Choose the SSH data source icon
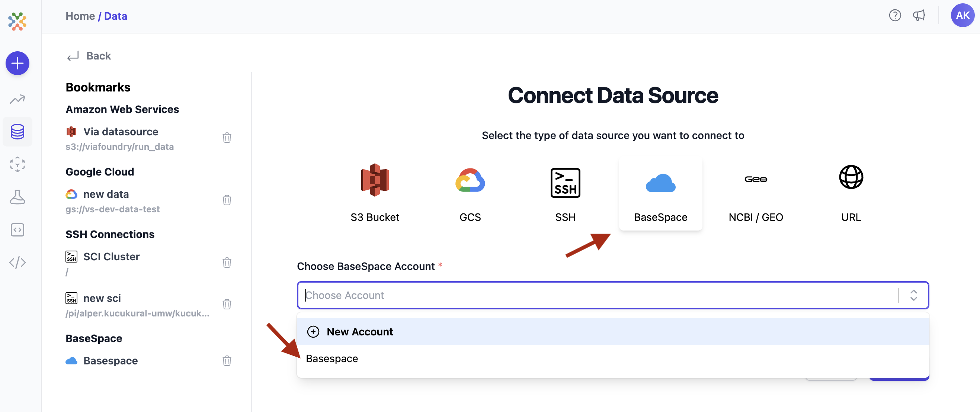 coord(565,183)
